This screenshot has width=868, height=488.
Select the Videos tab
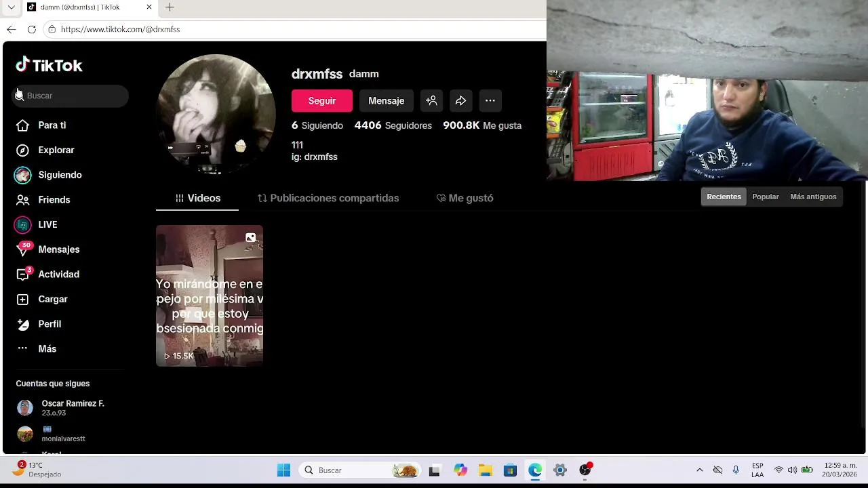197,198
